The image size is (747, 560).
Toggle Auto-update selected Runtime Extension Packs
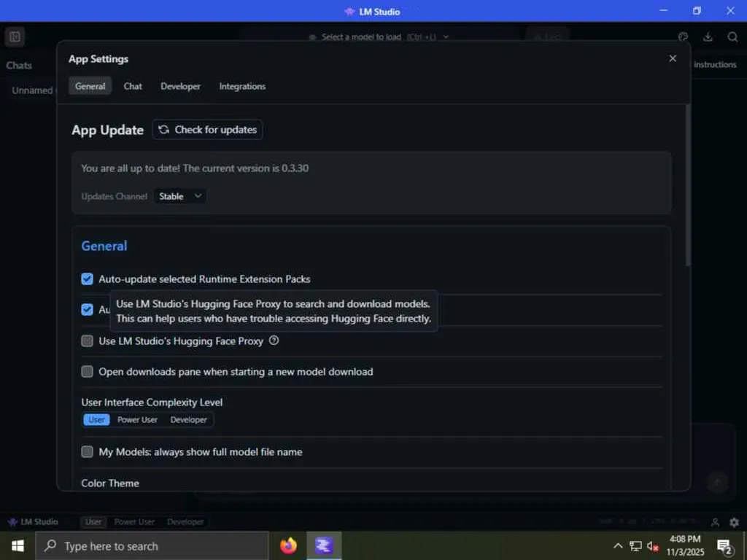tap(88, 279)
